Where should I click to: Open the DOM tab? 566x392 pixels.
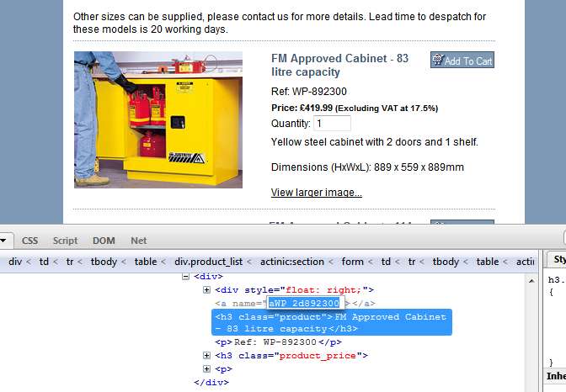(104, 241)
